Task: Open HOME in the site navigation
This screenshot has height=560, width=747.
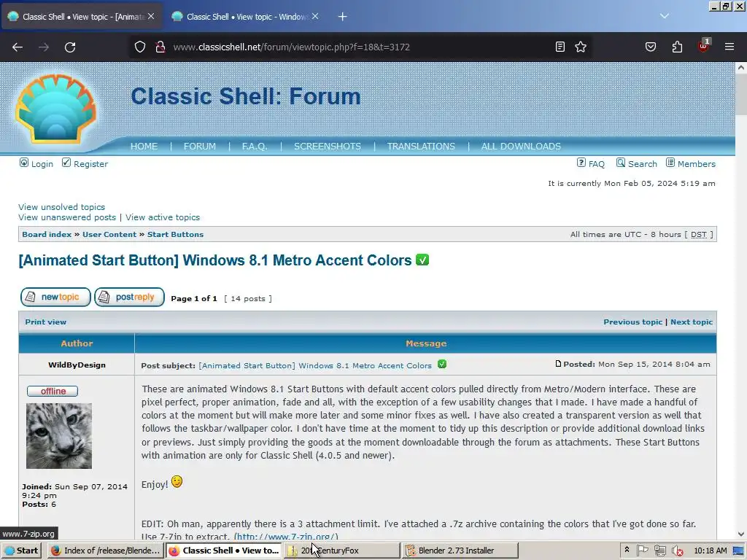Action: 144,146
